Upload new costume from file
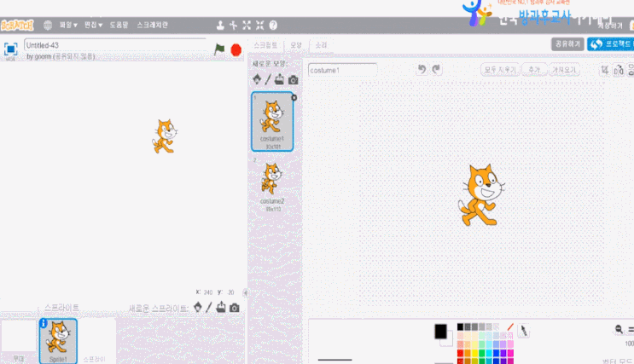Image resolution: width=634 pixels, height=364 pixels. [279, 79]
